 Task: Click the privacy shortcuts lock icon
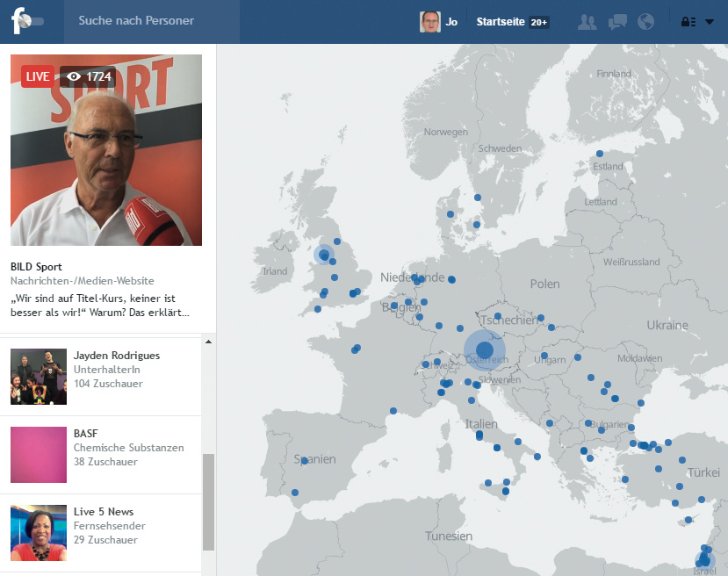(688, 22)
